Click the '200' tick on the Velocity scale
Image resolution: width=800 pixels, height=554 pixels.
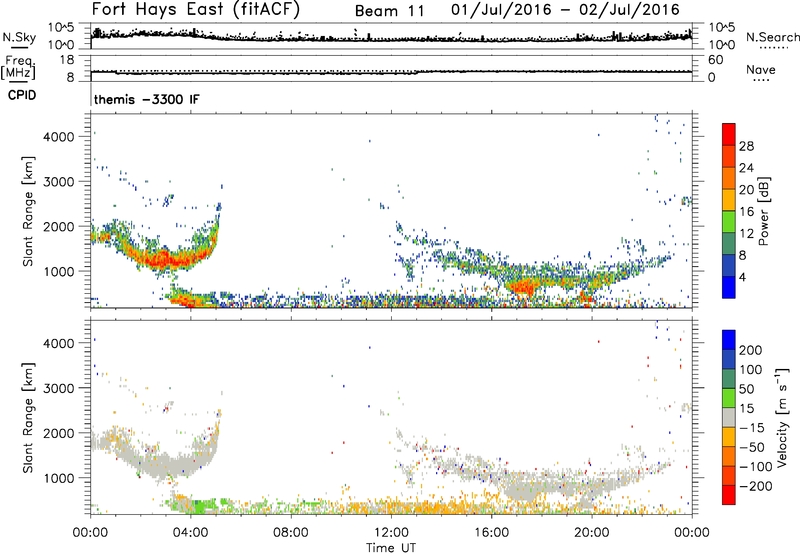point(751,350)
